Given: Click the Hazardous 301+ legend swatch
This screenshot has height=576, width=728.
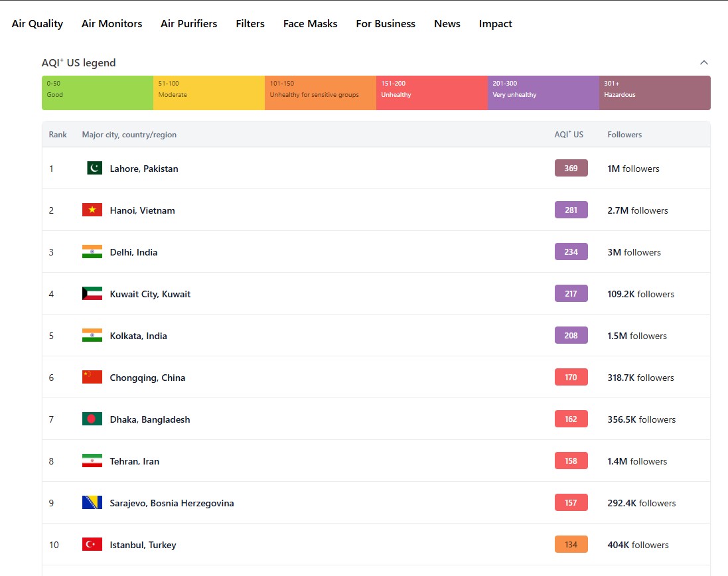Looking at the screenshot, I should click(x=654, y=93).
